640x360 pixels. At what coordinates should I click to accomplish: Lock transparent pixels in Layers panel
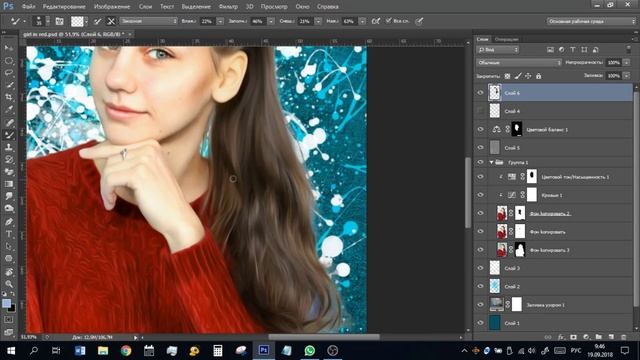[x=507, y=76]
